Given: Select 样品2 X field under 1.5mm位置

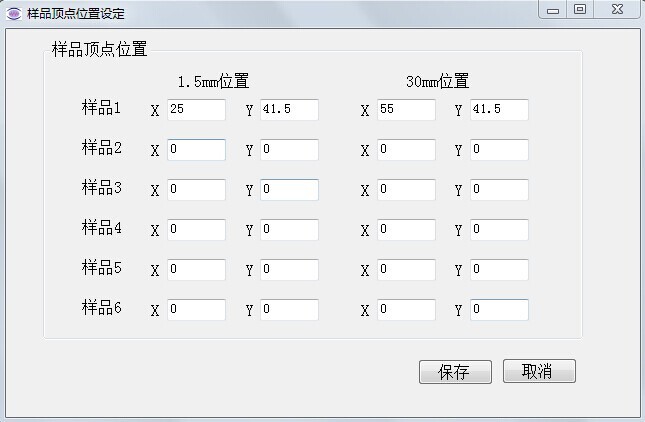Looking at the screenshot, I should [x=196, y=150].
